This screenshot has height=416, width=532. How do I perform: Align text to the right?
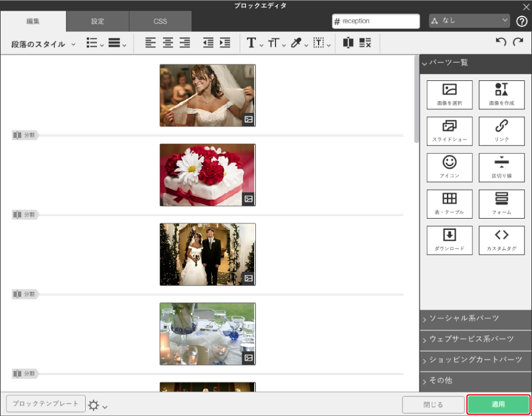pyautogui.click(x=184, y=43)
